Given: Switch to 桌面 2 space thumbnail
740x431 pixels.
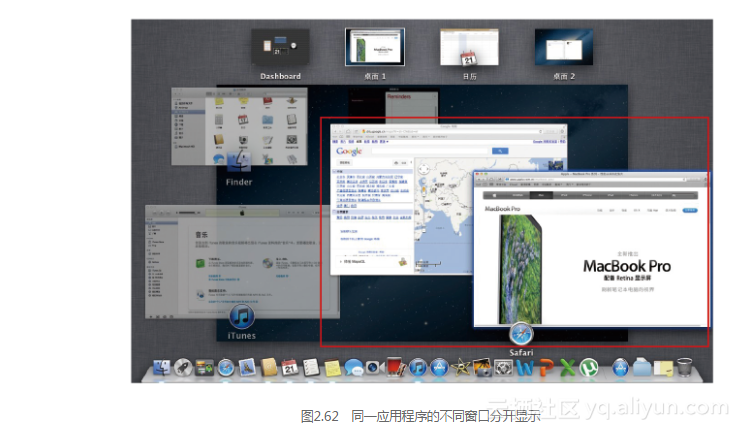Looking at the screenshot, I should pyautogui.click(x=563, y=47).
